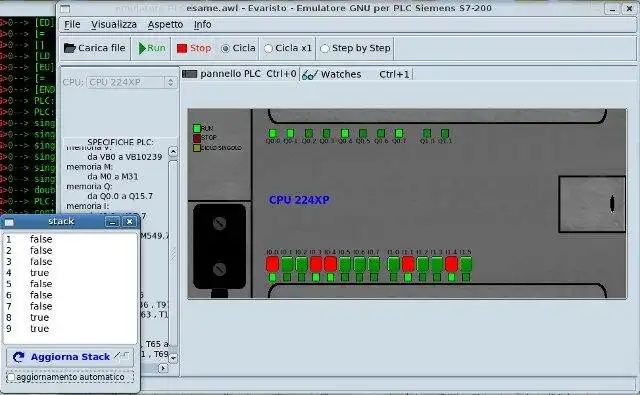Screen dimensions: 640x395
Task: Click the green RUN status LED
Action: pyautogui.click(x=197, y=128)
